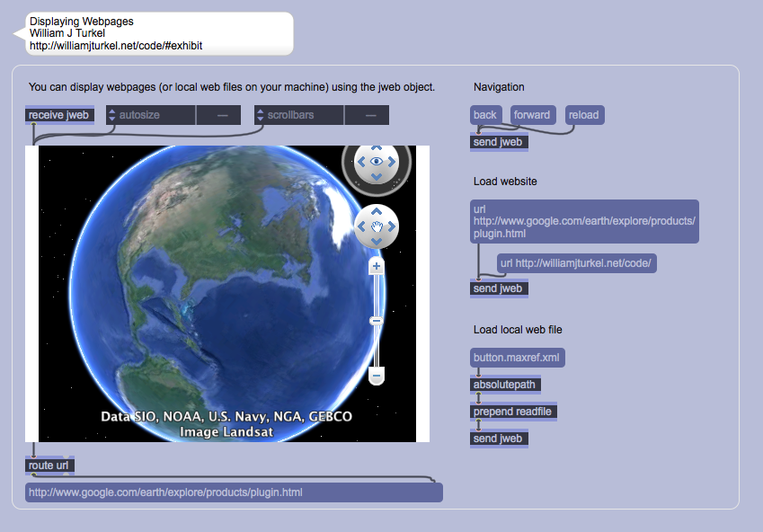Viewport: 763px width, 532px height.
Task: Click the reload message box
Action: pos(583,115)
